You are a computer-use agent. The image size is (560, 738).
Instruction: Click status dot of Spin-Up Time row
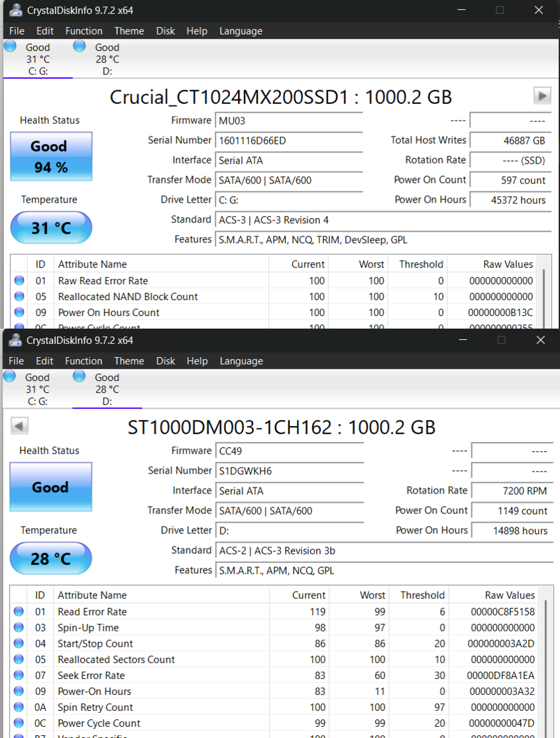[19, 627]
